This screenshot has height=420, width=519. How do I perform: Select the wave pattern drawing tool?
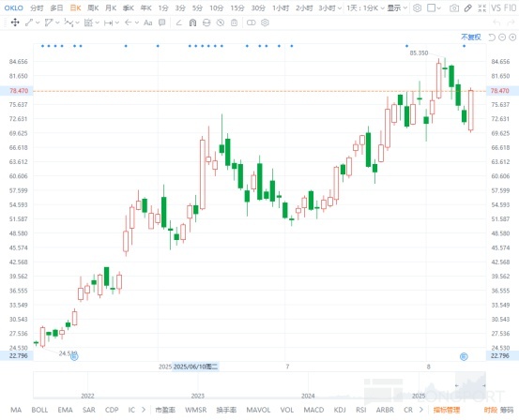69,22
